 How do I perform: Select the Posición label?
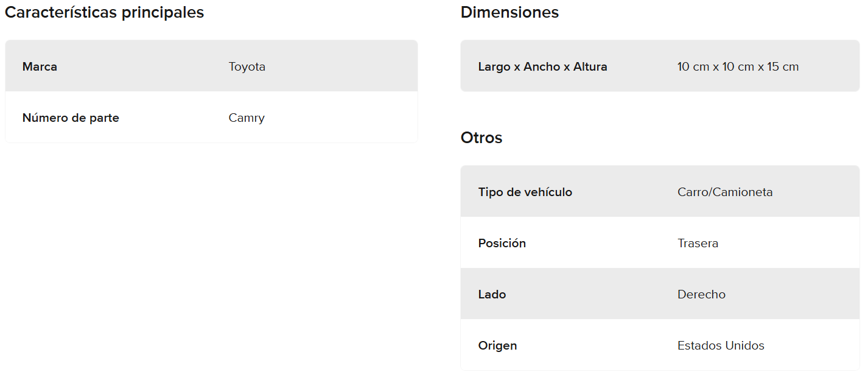coord(502,243)
